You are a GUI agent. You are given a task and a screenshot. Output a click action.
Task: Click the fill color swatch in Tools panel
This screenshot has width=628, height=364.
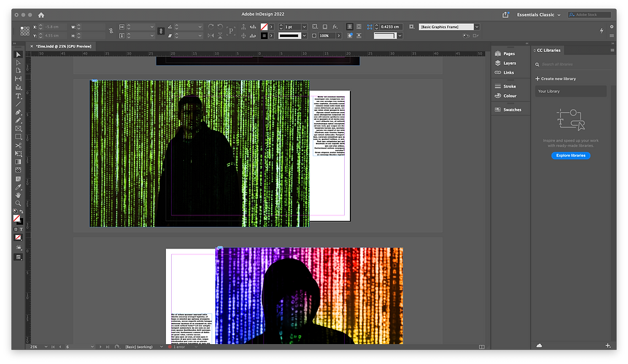17,218
